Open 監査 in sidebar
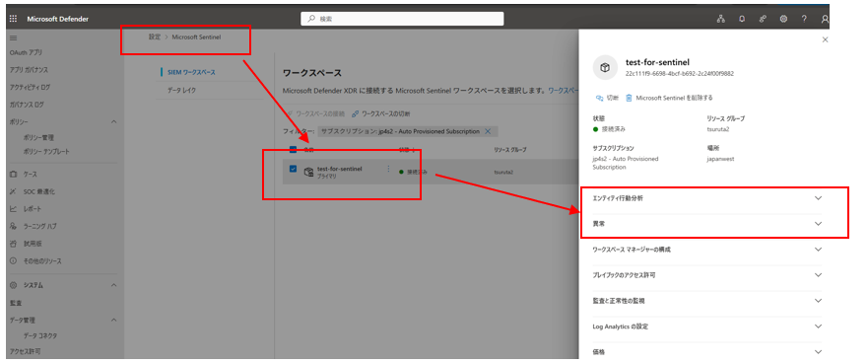This screenshot has width=868, height=364. coord(16,303)
